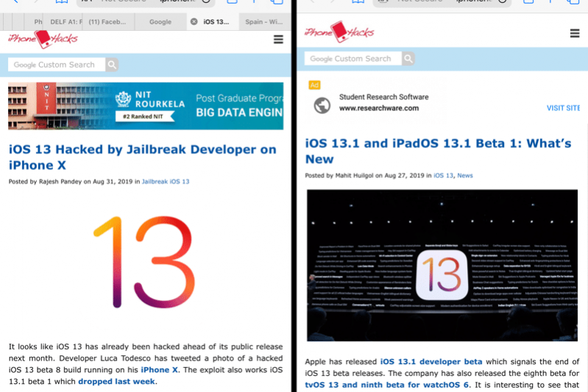This screenshot has width=588, height=392.
Task: Click VISIT SITE on the ad
Action: 563,108
